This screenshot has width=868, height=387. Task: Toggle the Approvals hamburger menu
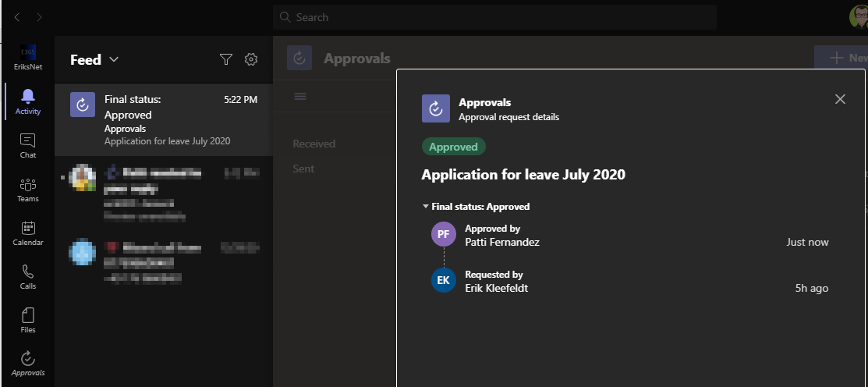pyautogui.click(x=300, y=96)
